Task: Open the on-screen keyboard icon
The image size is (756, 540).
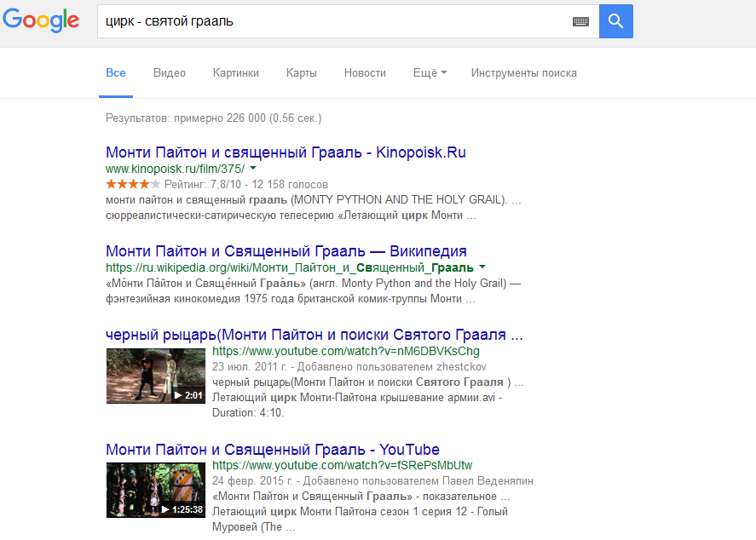Action: coord(580,22)
